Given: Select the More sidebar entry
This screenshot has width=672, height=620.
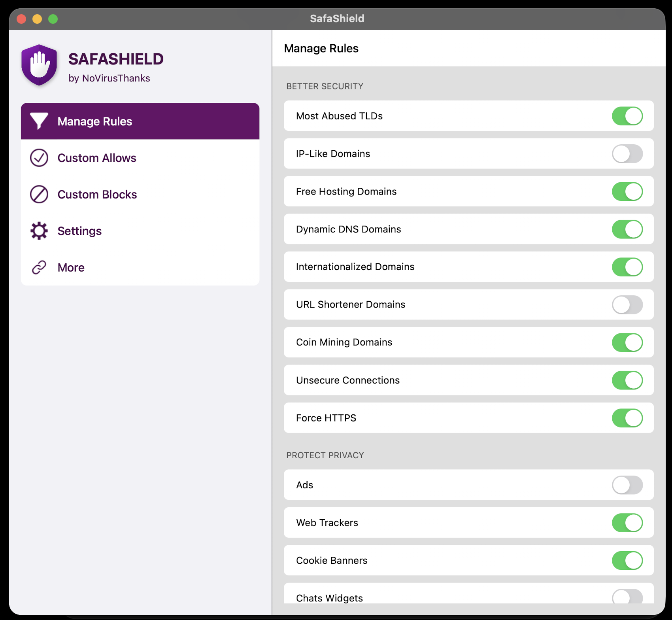Looking at the screenshot, I should click(x=140, y=268).
